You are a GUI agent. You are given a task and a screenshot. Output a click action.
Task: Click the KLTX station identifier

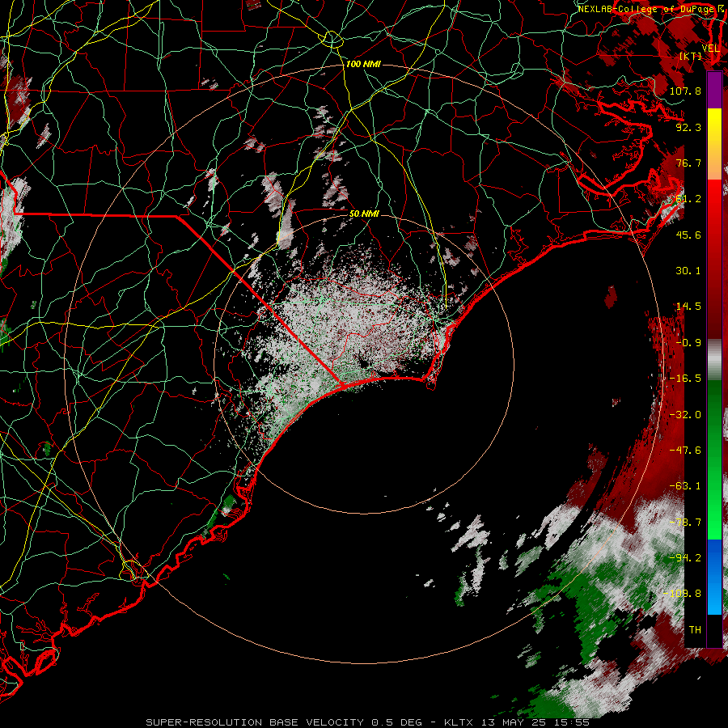[459, 722]
